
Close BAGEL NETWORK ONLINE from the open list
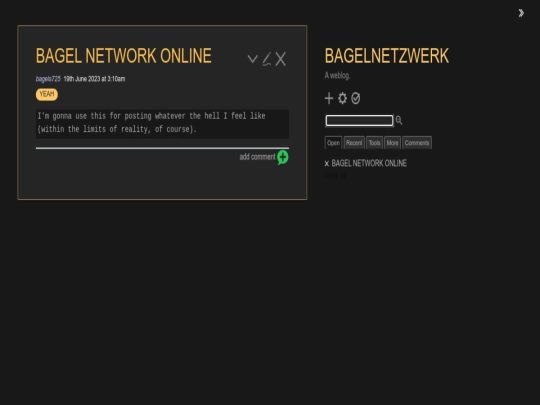point(327,164)
